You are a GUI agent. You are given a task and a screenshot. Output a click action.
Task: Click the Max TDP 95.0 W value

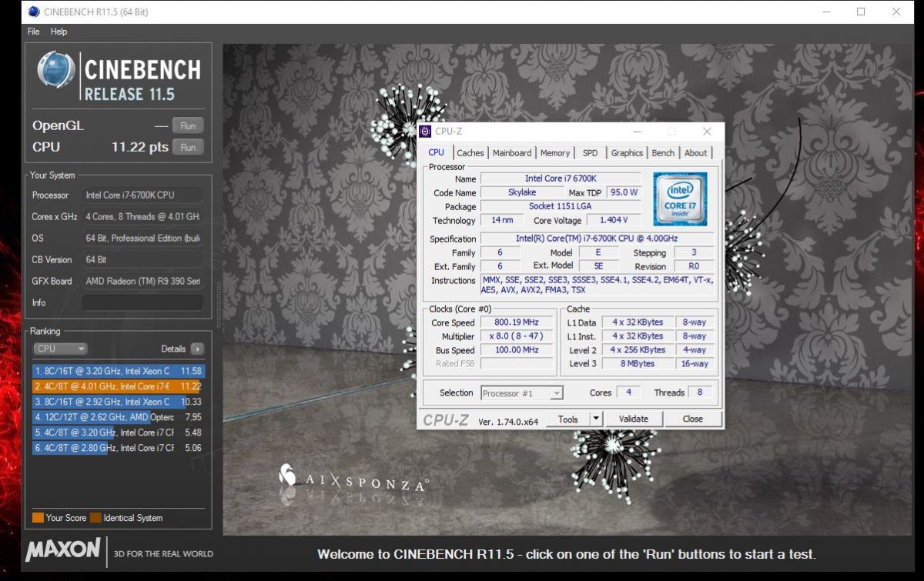pos(624,192)
